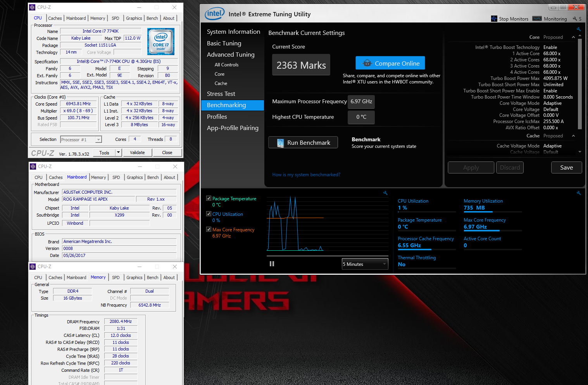Open System Information in XTU sidebar
The width and height of the screenshot is (588, 385).
tap(233, 32)
